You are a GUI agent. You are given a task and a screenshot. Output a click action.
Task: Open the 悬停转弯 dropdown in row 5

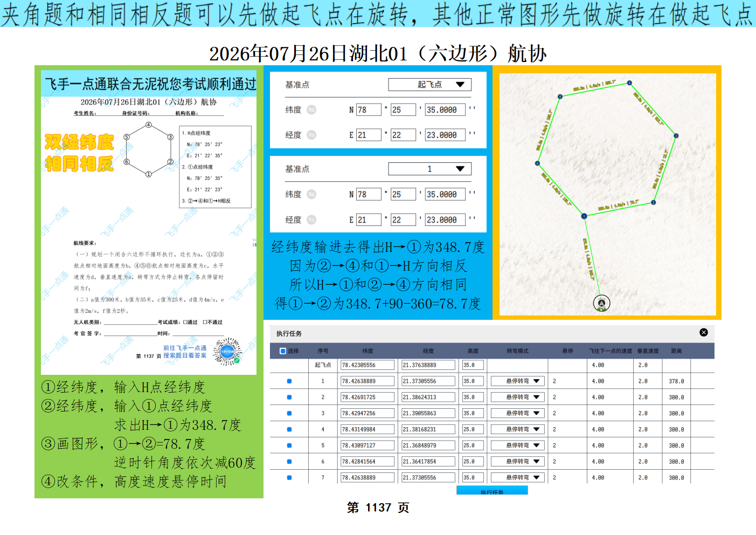(x=518, y=446)
